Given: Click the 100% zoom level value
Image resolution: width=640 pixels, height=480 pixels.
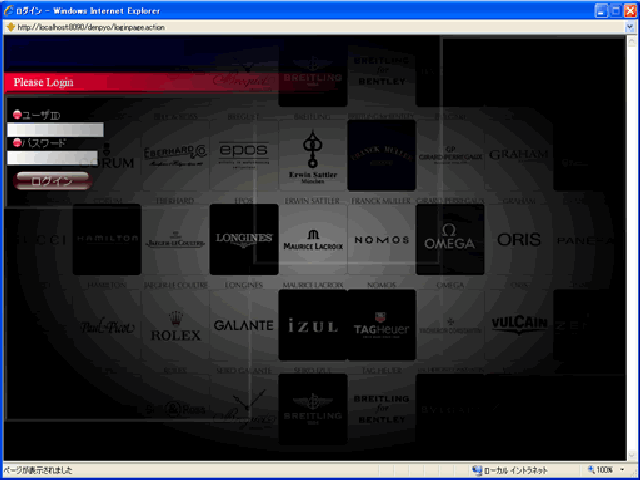Looking at the screenshot, I should click(x=605, y=470).
